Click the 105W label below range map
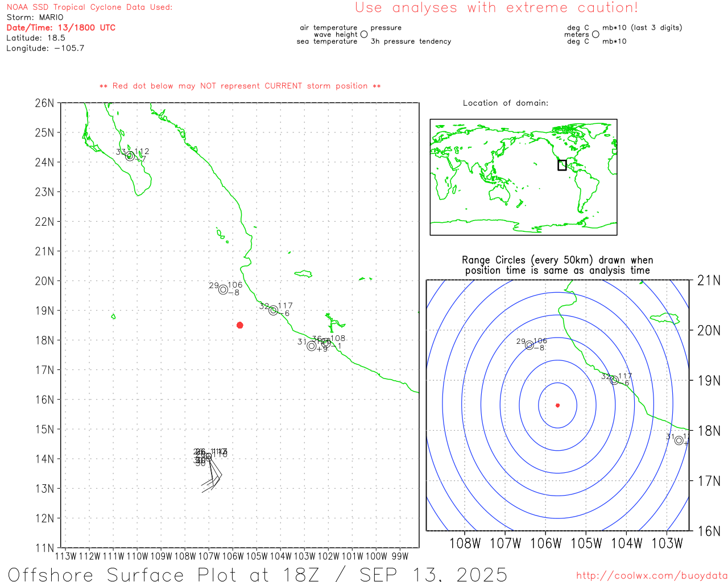 pos(586,543)
